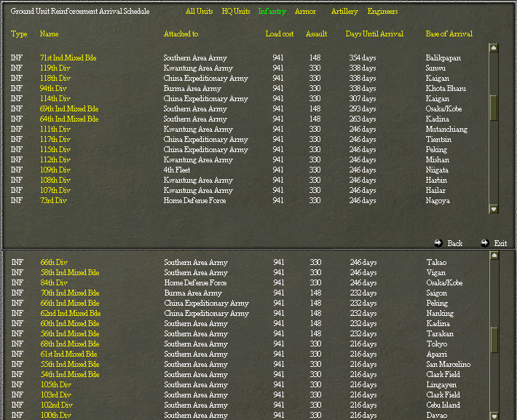Open the 115th Div unit
The height and width of the screenshot is (420, 517).
(55, 150)
